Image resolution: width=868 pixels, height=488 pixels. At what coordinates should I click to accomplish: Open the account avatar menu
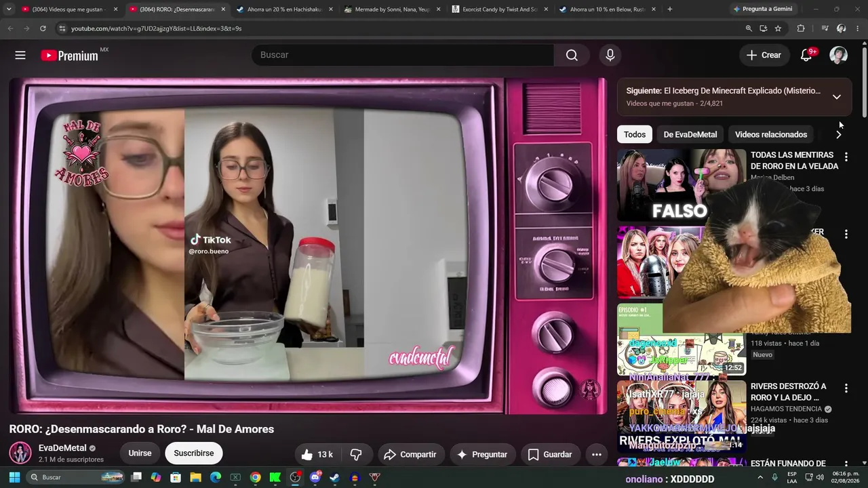click(x=838, y=55)
